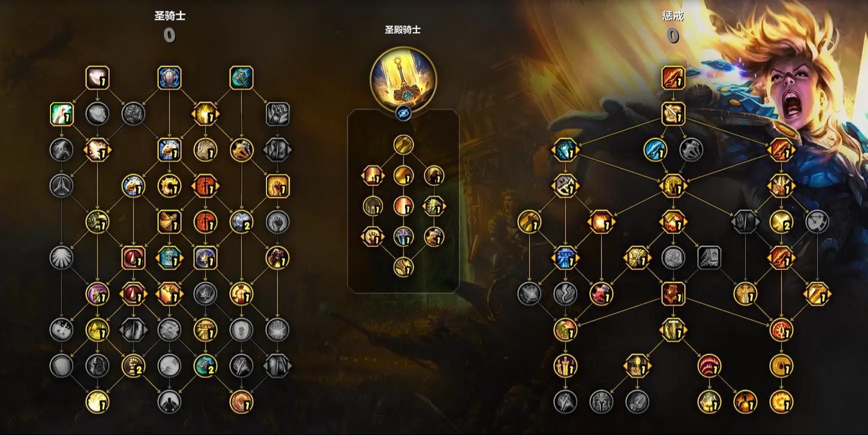Select the blue lightning round talent in 惩戒 tree
This screenshot has width=868, height=435.
tap(655, 150)
